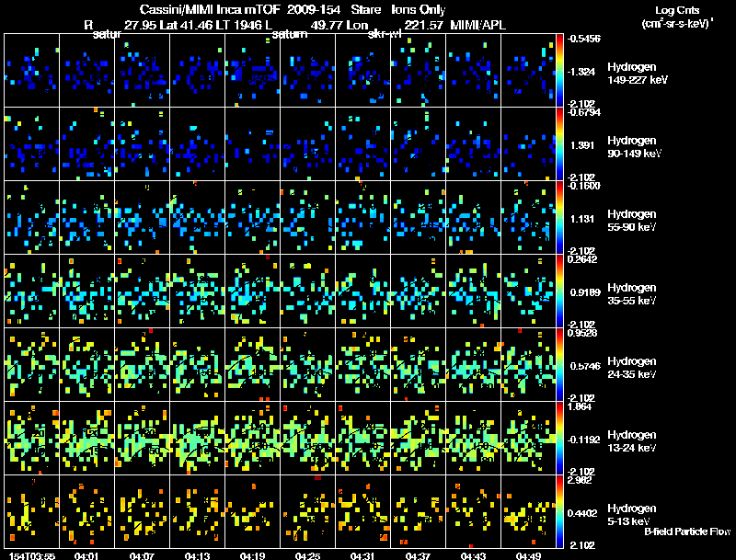
Task: Click the 2009-154 date in title
Action: coord(314,9)
